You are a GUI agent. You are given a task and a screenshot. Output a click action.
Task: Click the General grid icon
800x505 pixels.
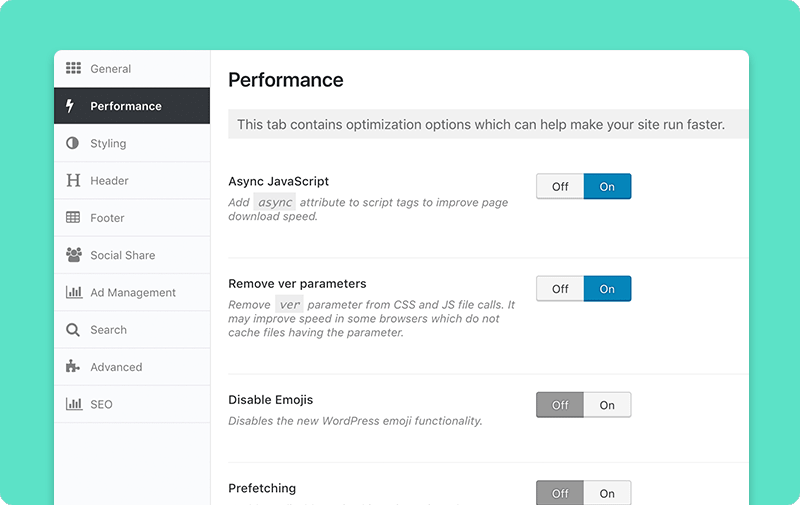tap(73, 68)
